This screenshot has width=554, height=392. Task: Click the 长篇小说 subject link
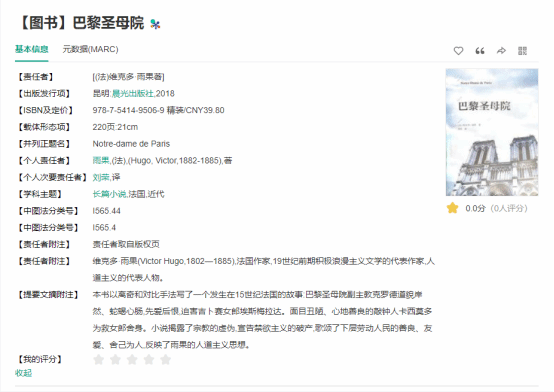click(x=109, y=194)
